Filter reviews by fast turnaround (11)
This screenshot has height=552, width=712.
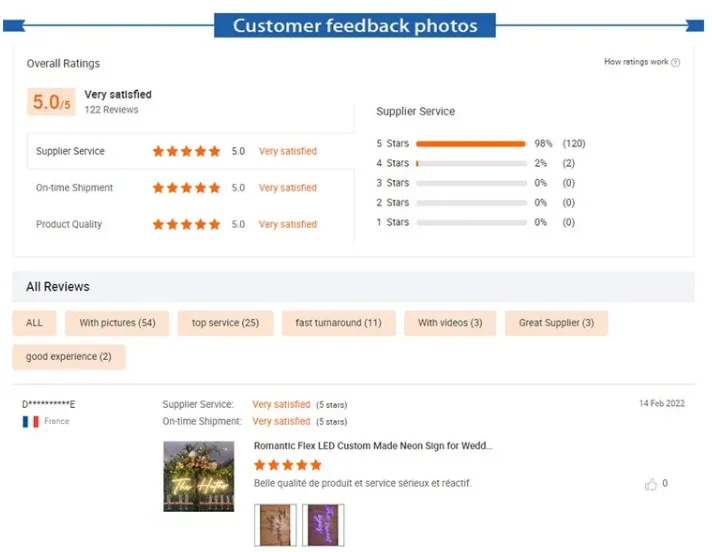pyautogui.click(x=339, y=323)
